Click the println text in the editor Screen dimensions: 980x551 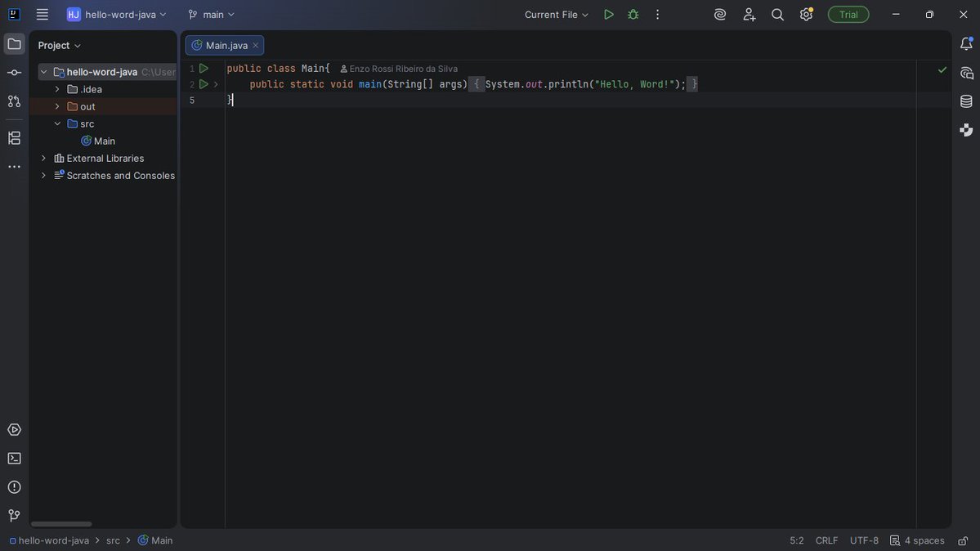click(568, 84)
